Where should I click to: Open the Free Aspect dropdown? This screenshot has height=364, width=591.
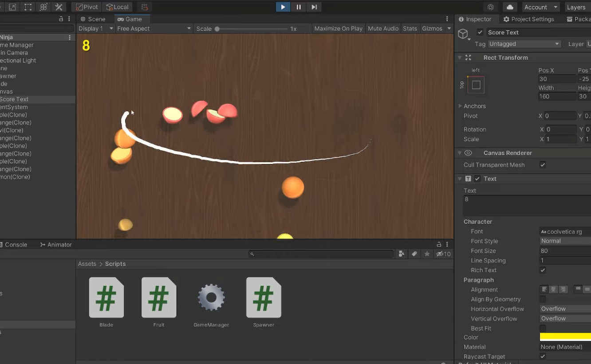(154, 28)
